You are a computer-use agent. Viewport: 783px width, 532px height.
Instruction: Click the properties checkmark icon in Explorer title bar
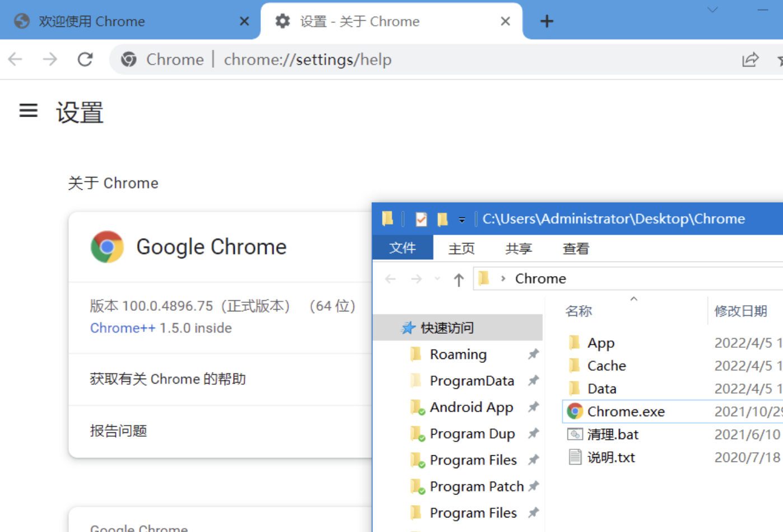[x=421, y=219]
